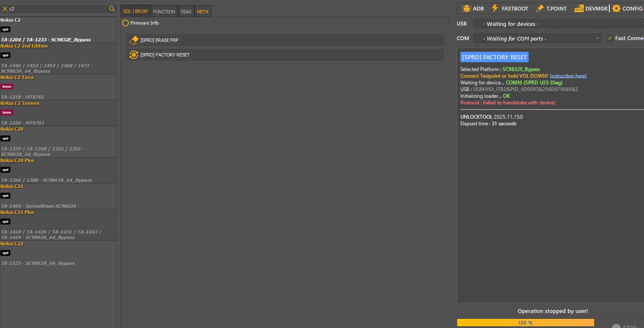
Task: Click the search input containing c2
Action: tap(58, 9)
